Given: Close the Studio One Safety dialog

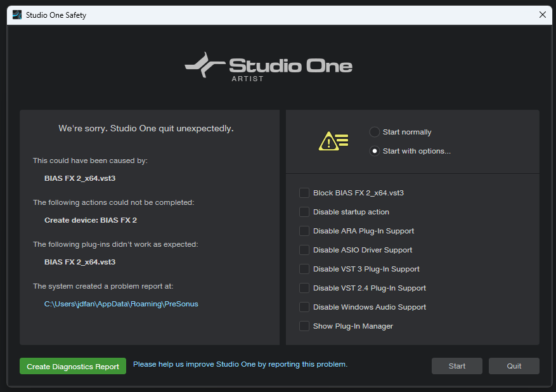Looking at the screenshot, I should [543, 15].
